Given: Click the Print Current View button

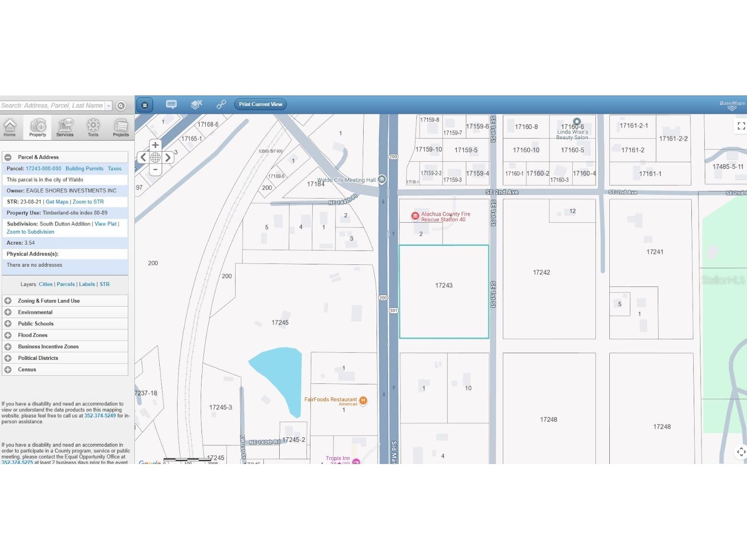Looking at the screenshot, I should pyautogui.click(x=260, y=104).
